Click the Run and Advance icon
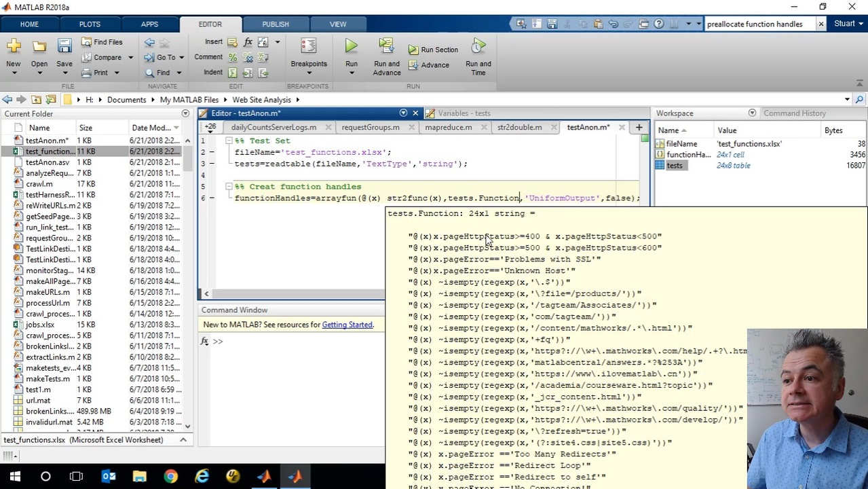Viewport: 868px width, 489px height. point(386,47)
